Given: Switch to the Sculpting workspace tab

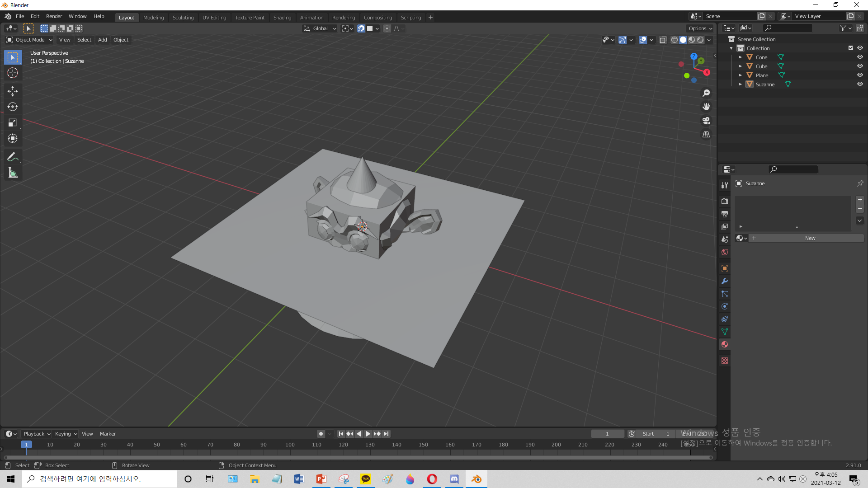Looking at the screenshot, I should (x=183, y=18).
